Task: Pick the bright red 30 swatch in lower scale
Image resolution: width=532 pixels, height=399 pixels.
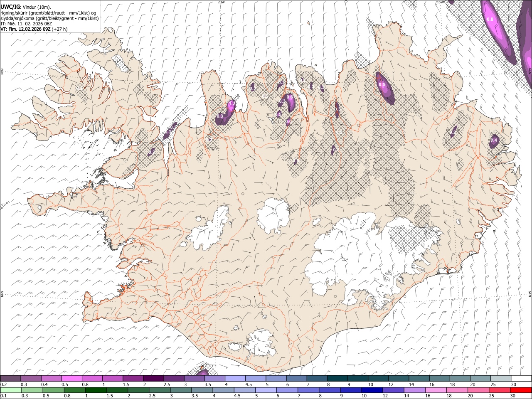Action: click(520, 390)
